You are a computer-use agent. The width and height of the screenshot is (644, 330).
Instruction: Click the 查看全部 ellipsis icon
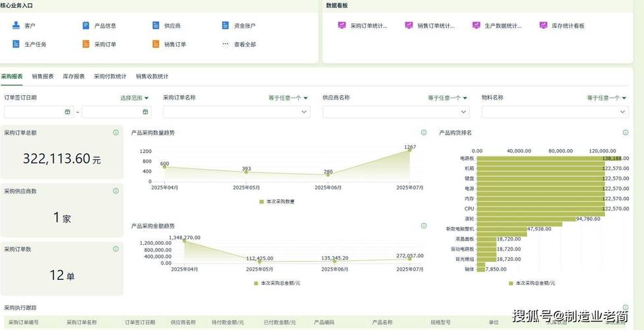pyautogui.click(x=225, y=44)
